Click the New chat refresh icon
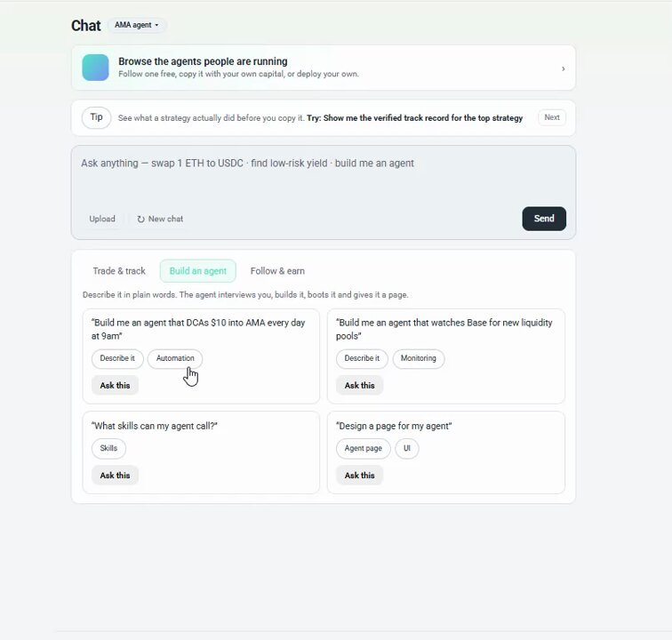 click(140, 219)
